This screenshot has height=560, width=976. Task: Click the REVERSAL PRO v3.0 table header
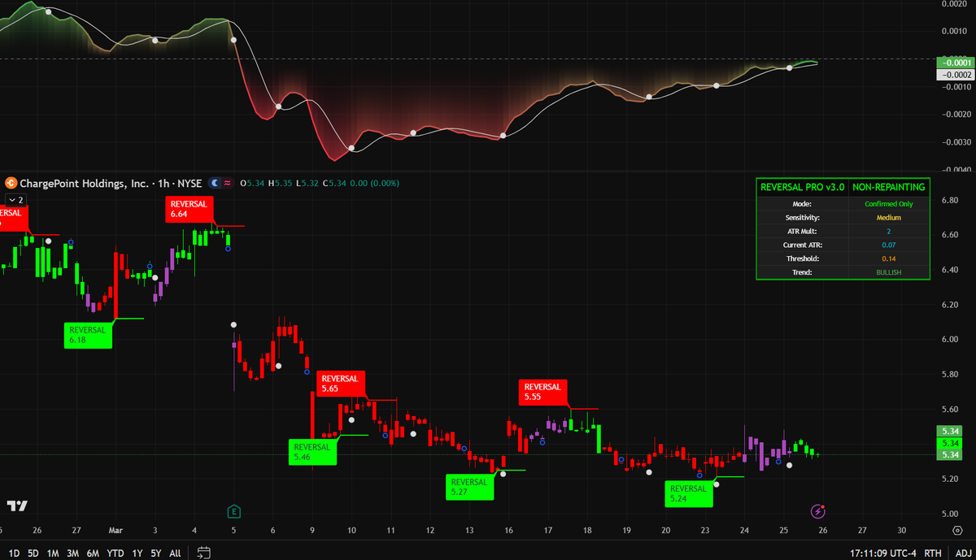pos(802,187)
